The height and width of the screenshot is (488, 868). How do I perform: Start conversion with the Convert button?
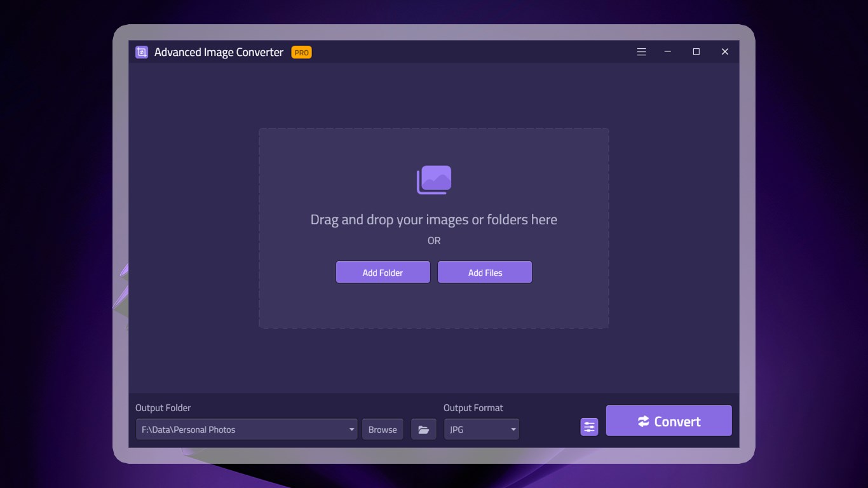pyautogui.click(x=669, y=421)
